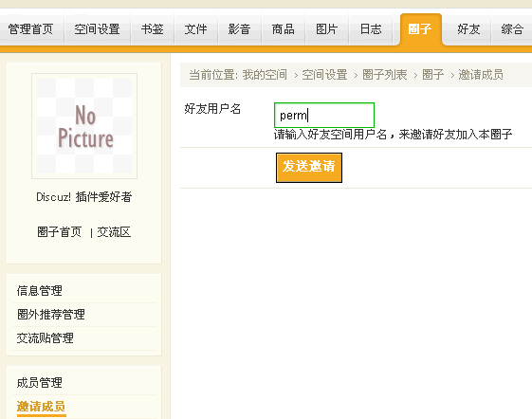The height and width of the screenshot is (419, 532).
Task: Open the 管理首页 tab
Action: click(x=31, y=29)
